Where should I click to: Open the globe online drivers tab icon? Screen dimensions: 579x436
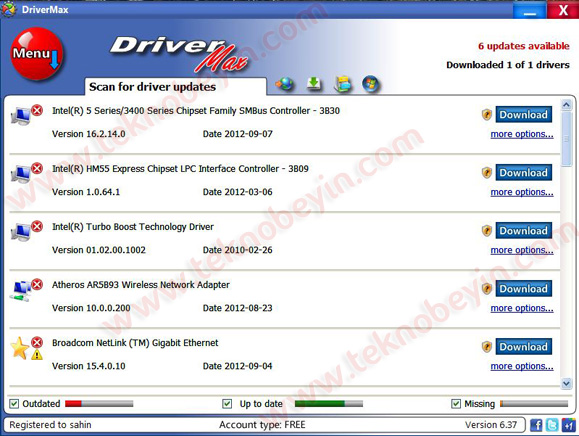284,84
